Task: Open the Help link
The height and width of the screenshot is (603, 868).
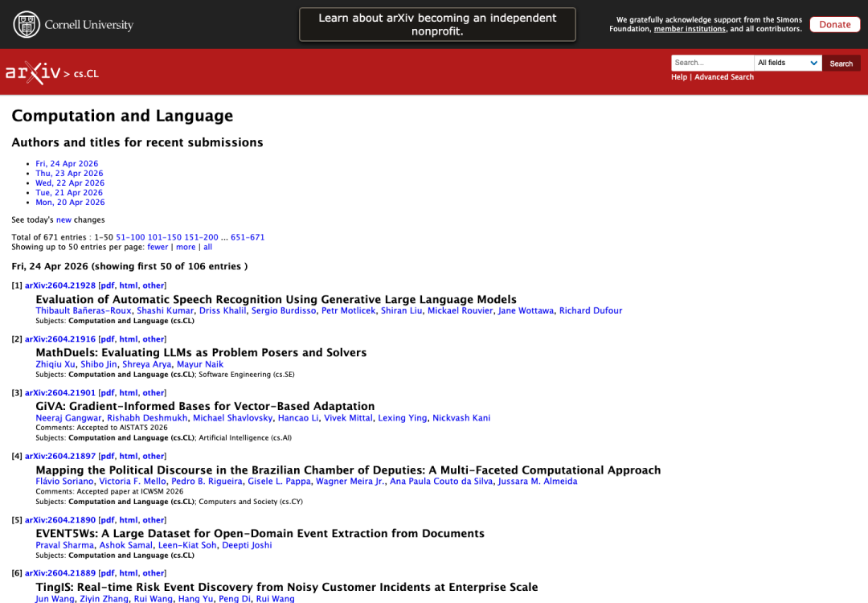Action: (678, 77)
